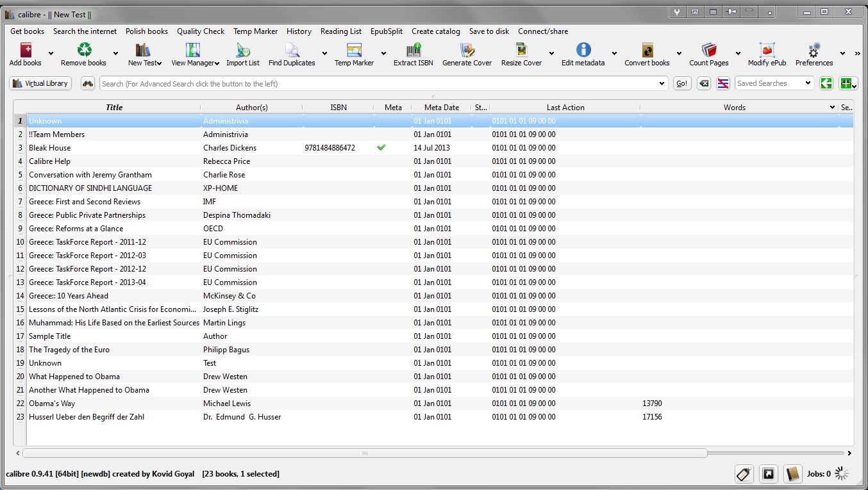The height and width of the screenshot is (490, 868).
Task: Open advanced search with binoculars icon
Action: (x=88, y=84)
